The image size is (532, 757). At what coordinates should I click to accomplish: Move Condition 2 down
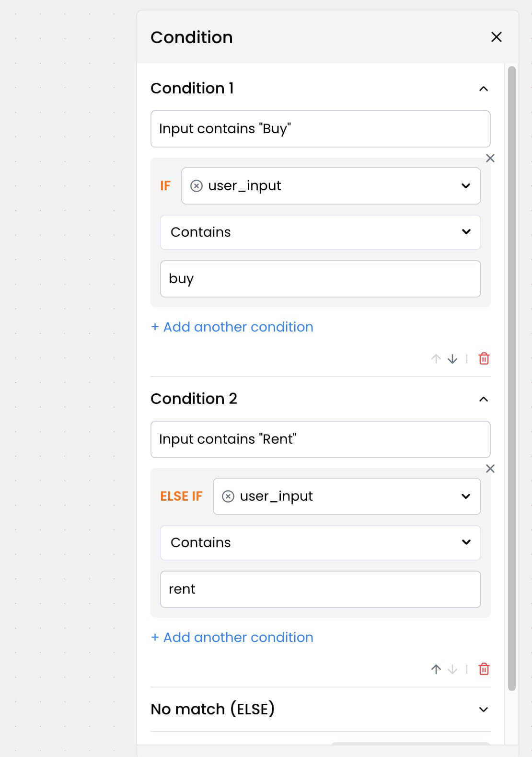[x=452, y=669]
